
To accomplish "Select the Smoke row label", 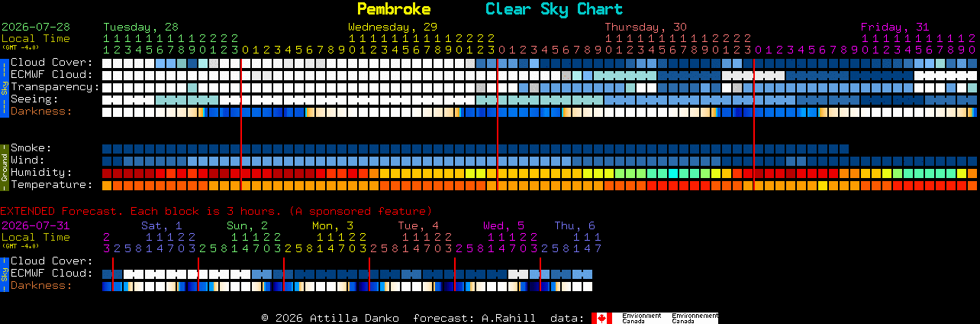I will 31,148.
